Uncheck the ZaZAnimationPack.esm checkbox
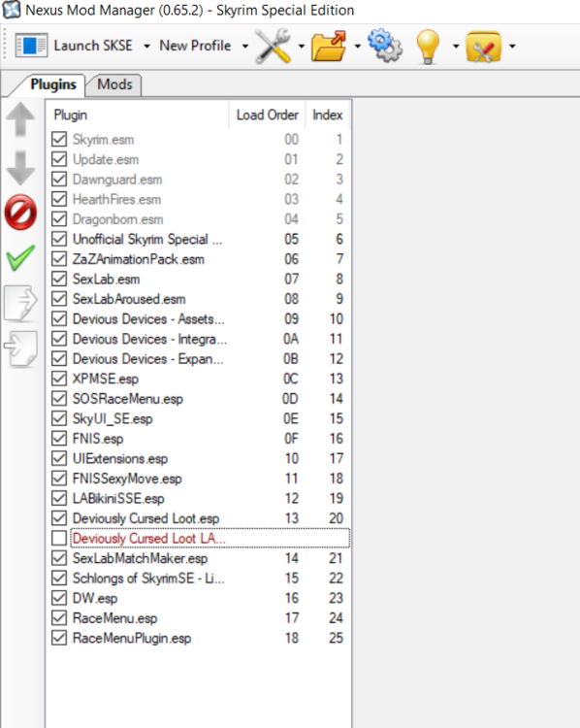The width and height of the screenshot is (580, 728). click(59, 258)
